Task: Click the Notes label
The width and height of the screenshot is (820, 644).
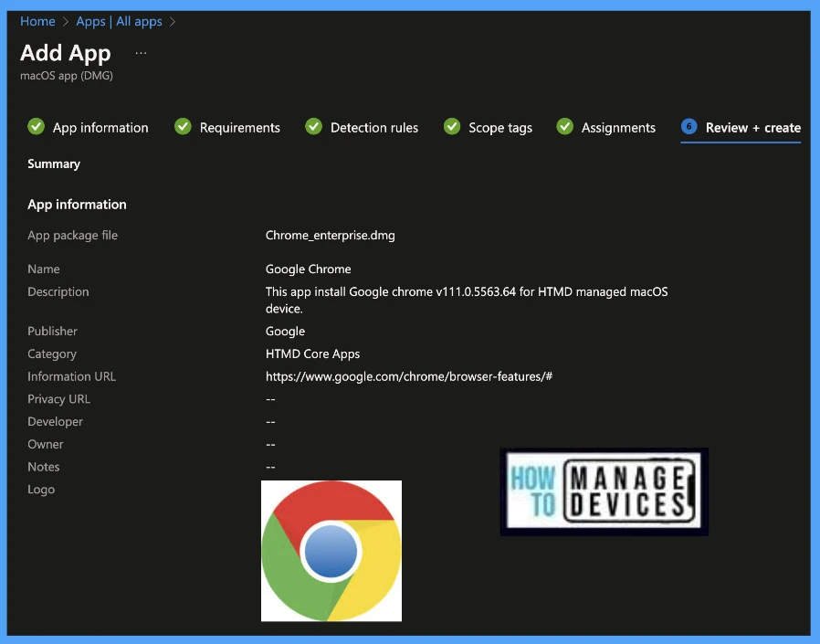Action: [x=44, y=467]
